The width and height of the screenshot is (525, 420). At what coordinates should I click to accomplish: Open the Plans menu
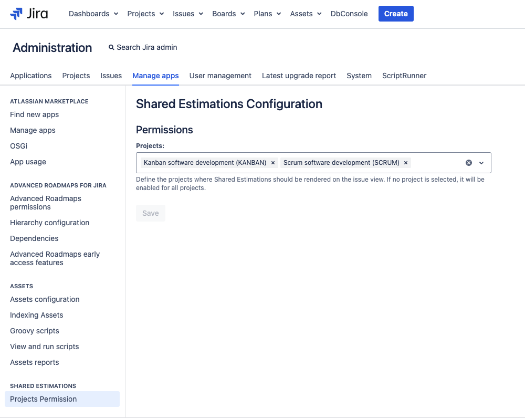(267, 14)
